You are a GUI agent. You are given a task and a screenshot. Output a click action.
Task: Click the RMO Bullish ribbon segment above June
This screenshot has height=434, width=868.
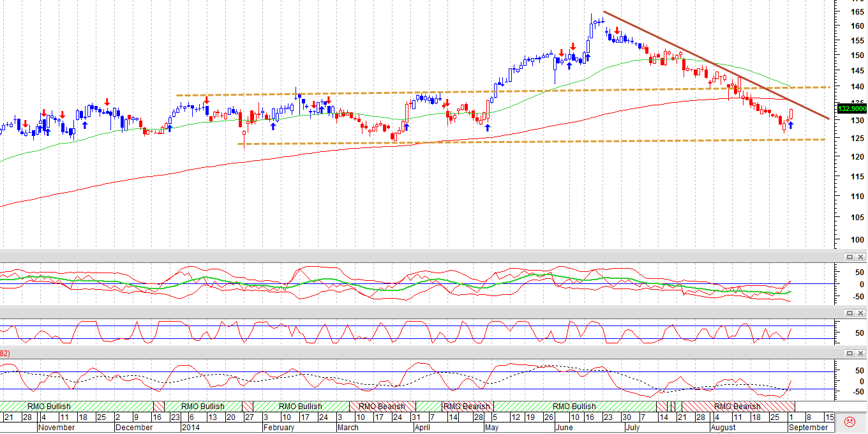point(574,406)
